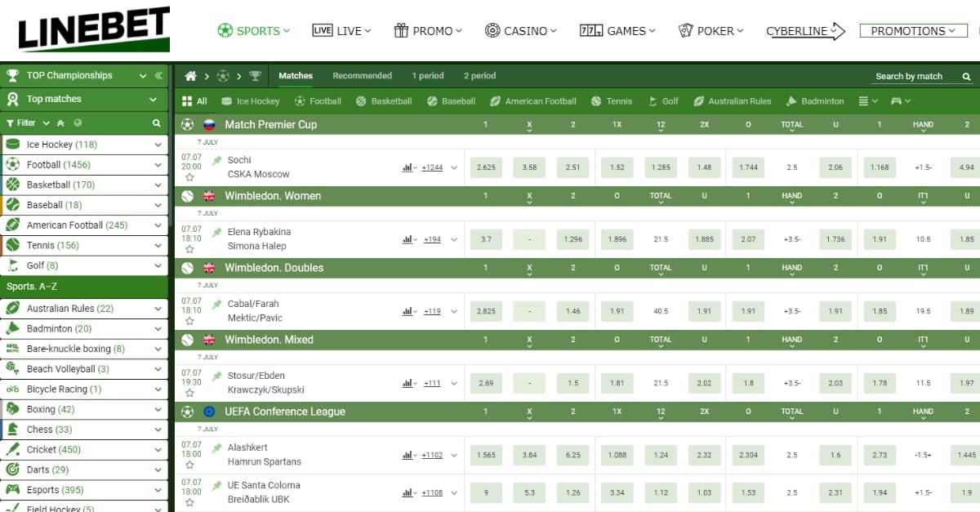The height and width of the screenshot is (512, 980).
Task: Pin the Elena Rybakina match with green pin
Action: (216, 233)
